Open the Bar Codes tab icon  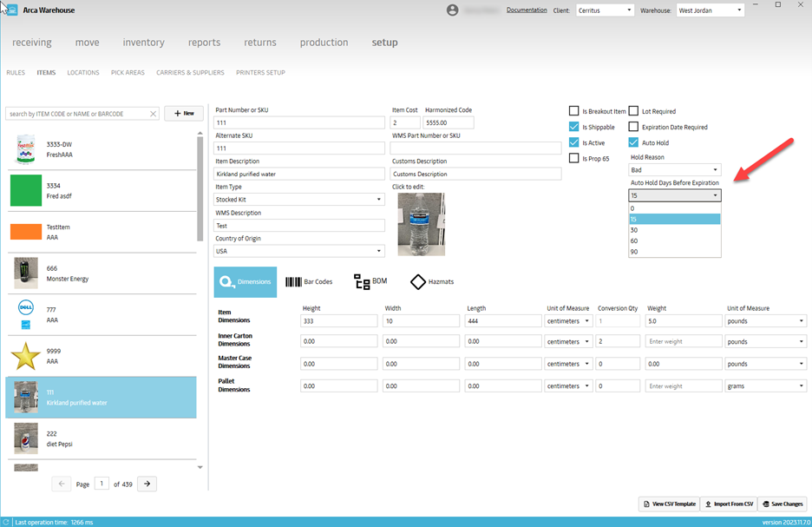point(294,282)
